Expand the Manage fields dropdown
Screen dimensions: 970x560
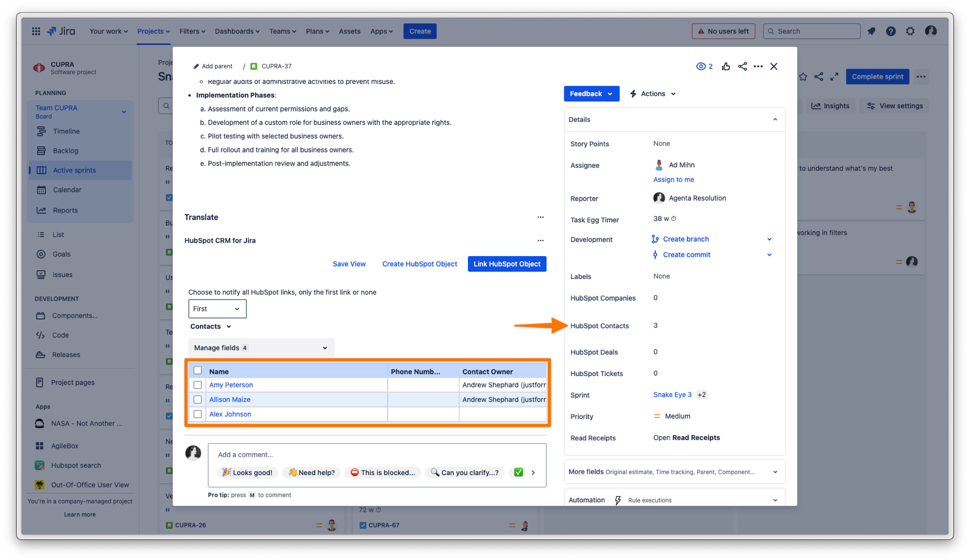[261, 347]
